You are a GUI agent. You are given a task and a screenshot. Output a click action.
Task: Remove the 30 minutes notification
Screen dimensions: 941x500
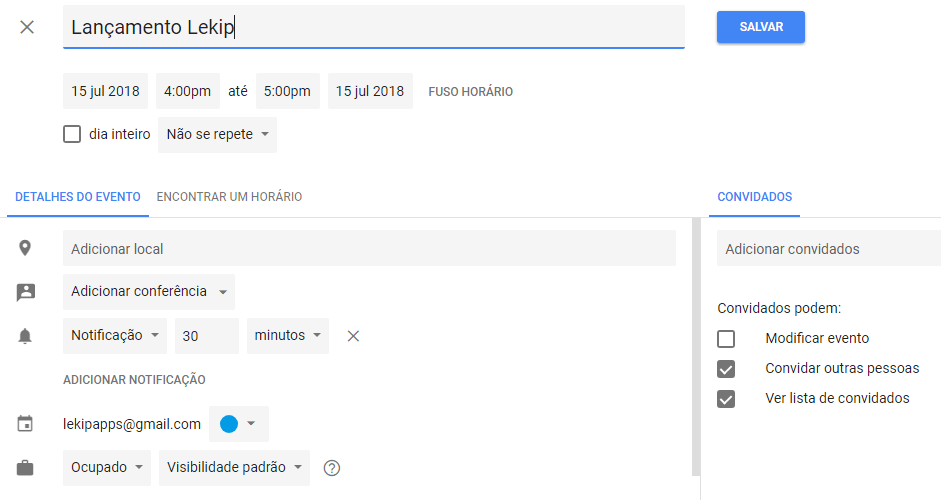point(353,336)
